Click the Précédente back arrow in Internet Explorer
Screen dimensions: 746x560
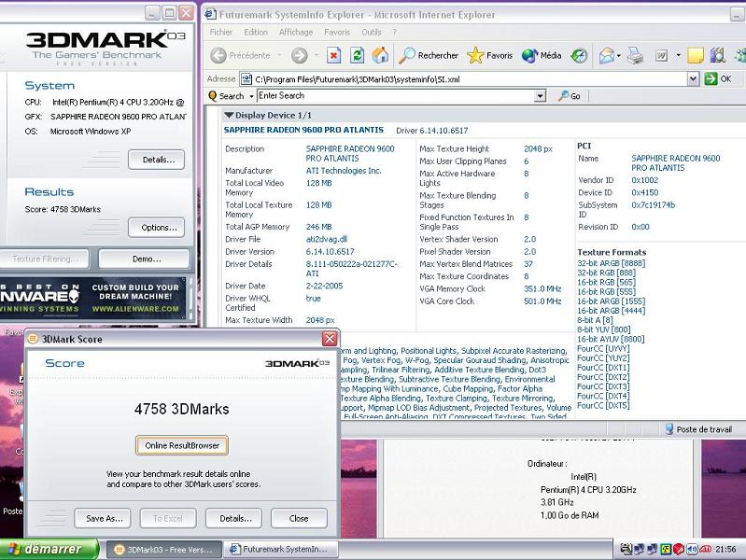tap(218, 56)
